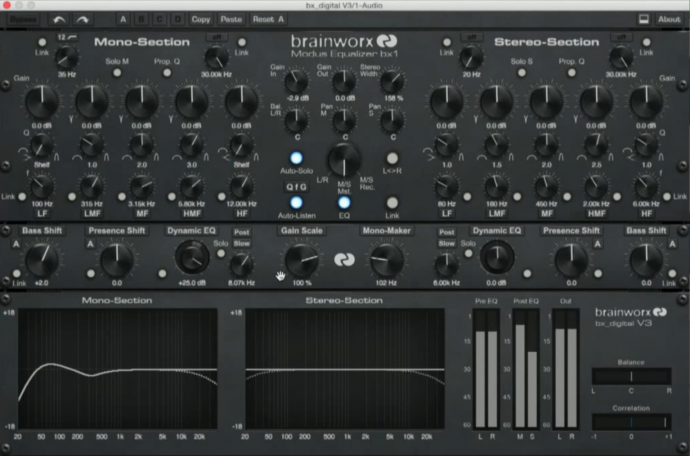Click the Reset A button
This screenshot has width=690, height=456.
(x=268, y=19)
